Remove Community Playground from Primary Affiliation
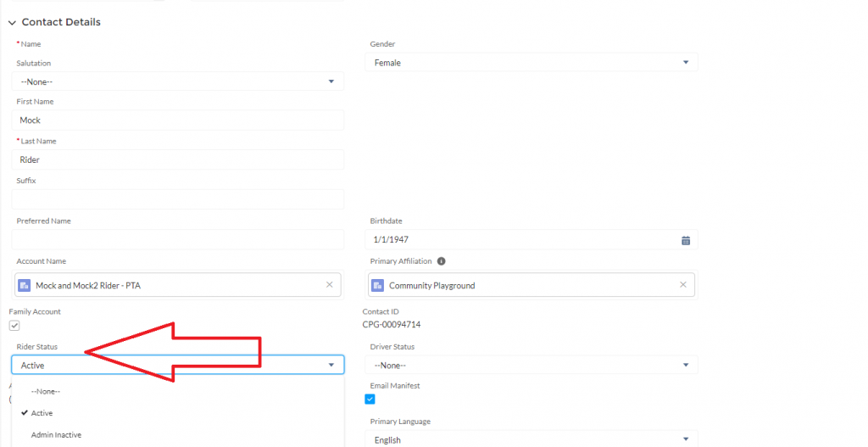 tap(682, 285)
